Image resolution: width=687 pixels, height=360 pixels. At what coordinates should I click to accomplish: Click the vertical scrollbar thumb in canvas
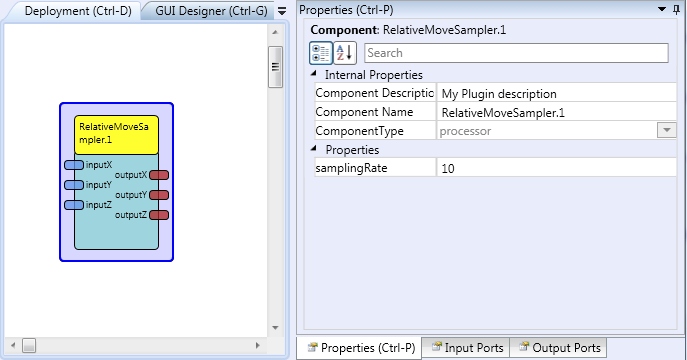pos(275,67)
